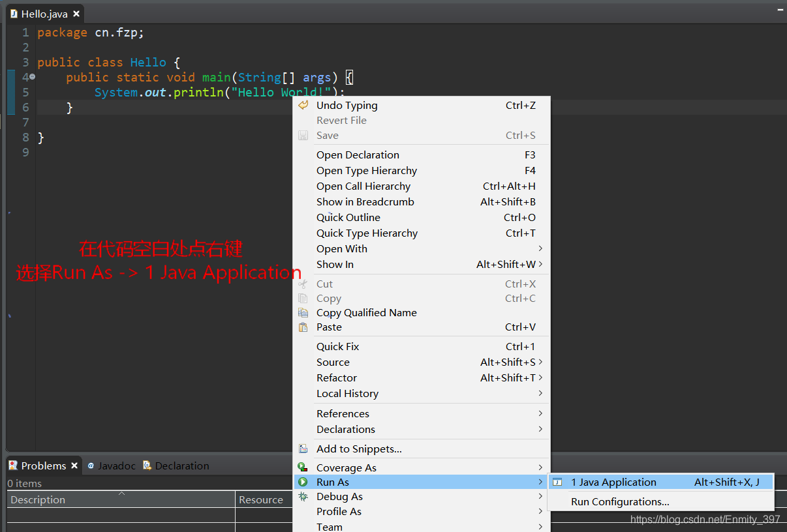787x532 pixels.
Task: Click the Coverage As icon
Action: [x=303, y=467]
